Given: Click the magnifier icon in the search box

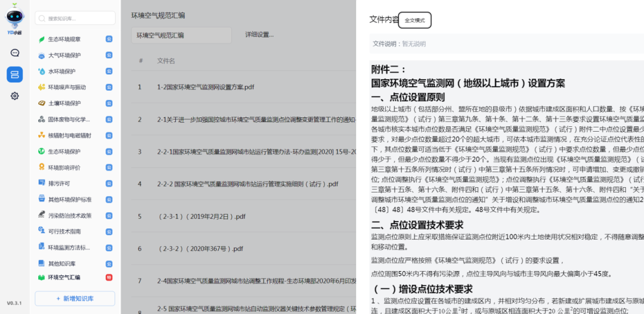Looking at the screenshot, I should tap(42, 18).
